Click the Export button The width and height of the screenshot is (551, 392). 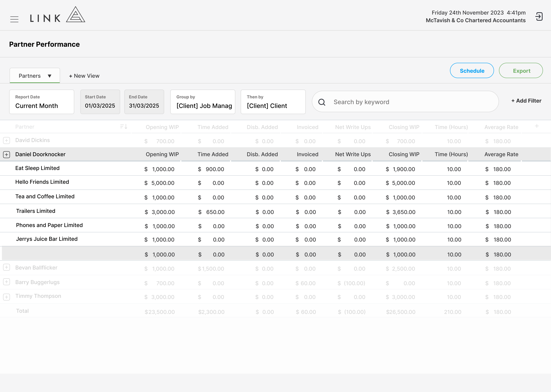tap(521, 70)
